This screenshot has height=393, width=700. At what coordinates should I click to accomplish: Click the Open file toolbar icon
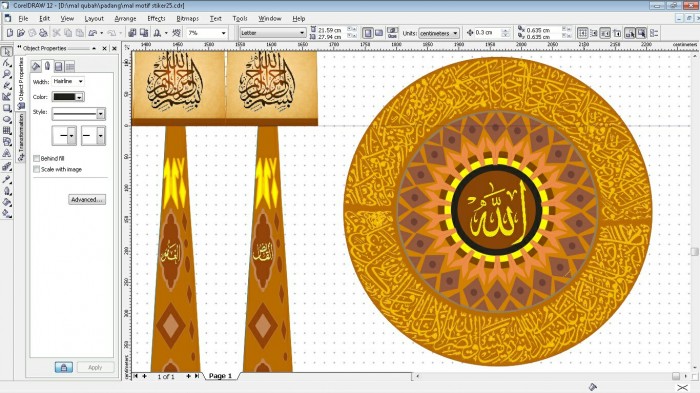(x=21, y=33)
